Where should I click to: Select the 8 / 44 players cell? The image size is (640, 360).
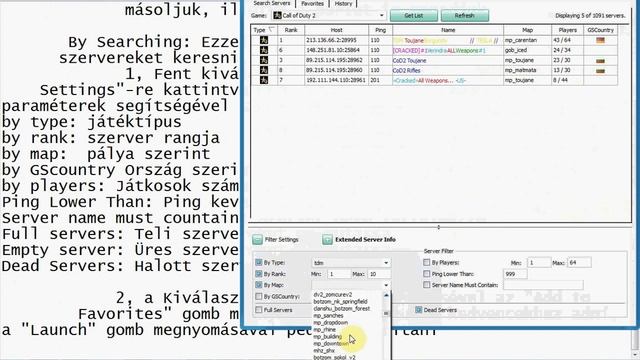567,80
